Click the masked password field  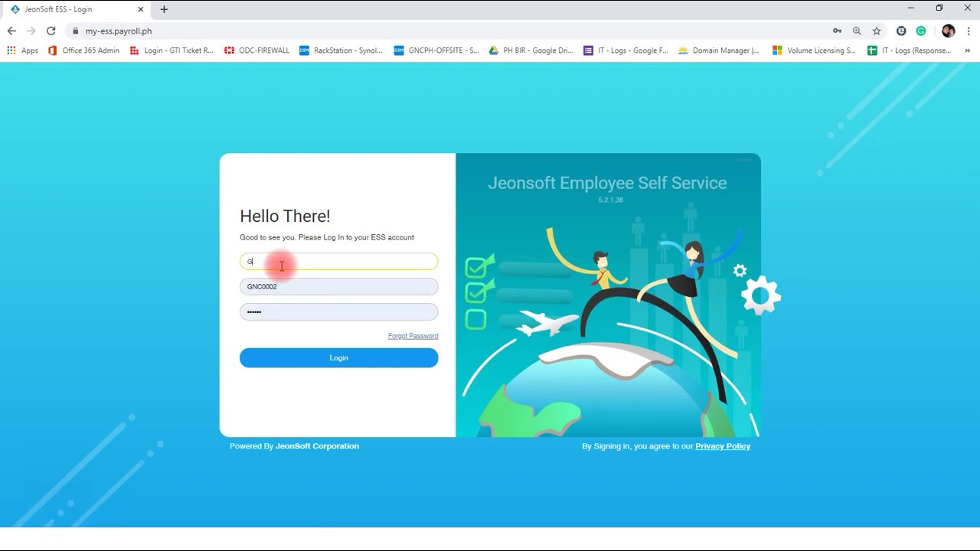pyautogui.click(x=338, y=311)
